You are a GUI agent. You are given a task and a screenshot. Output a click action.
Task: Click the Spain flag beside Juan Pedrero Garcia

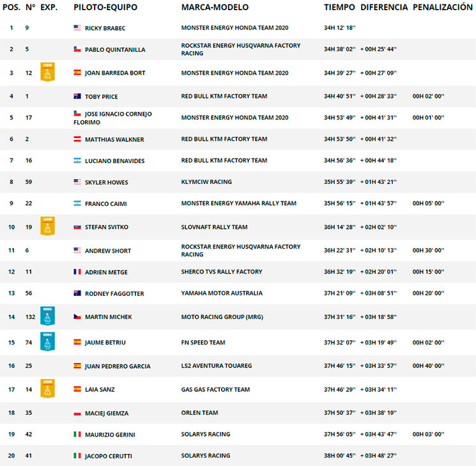[x=77, y=366]
